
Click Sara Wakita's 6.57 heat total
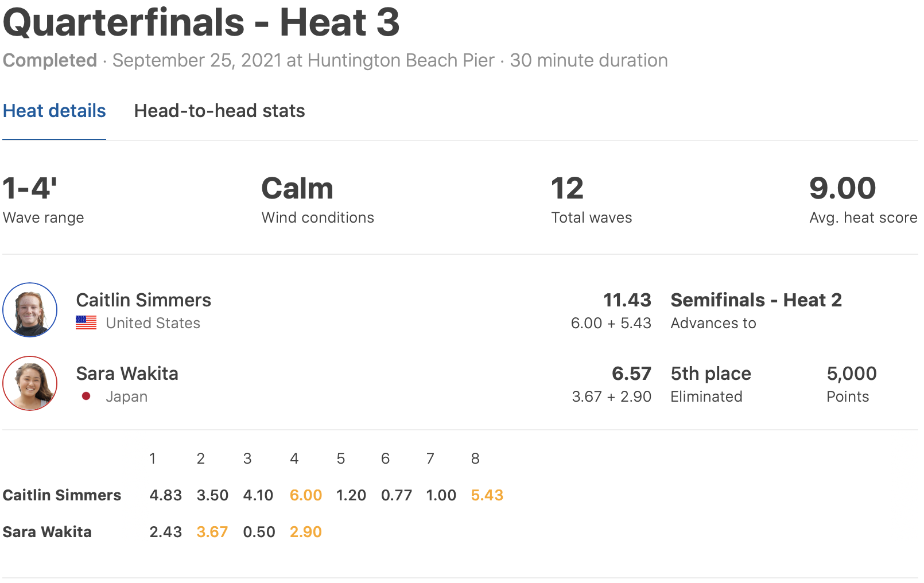[x=631, y=374]
